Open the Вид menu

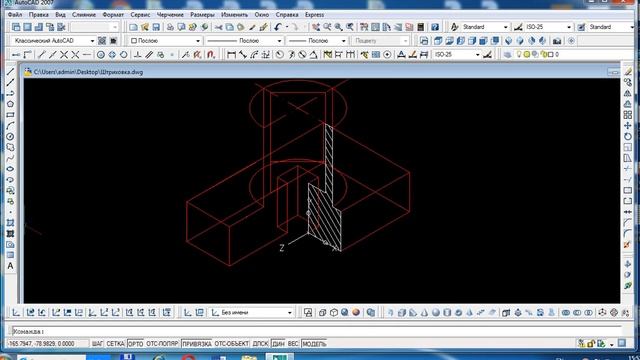click(x=60, y=15)
